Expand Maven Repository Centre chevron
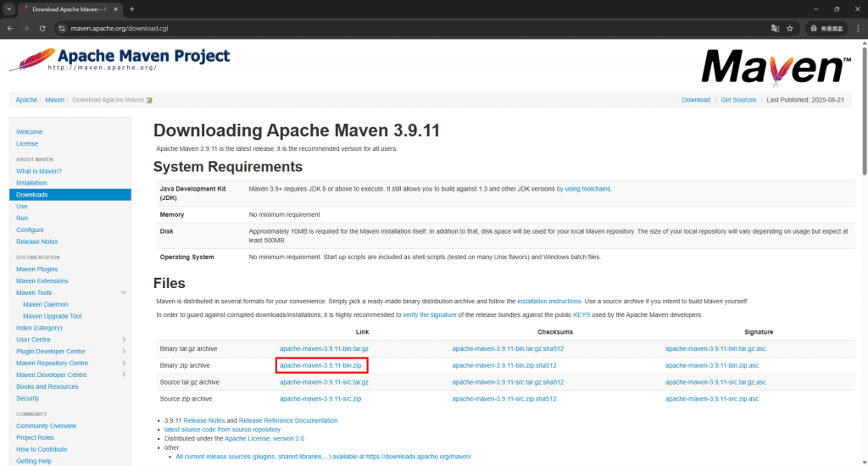The height and width of the screenshot is (466, 868). tap(124, 363)
